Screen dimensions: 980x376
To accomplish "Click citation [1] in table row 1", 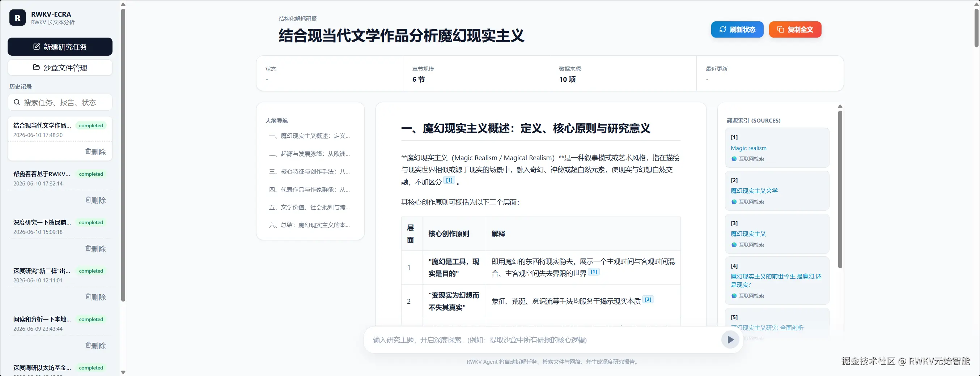I will [x=594, y=272].
